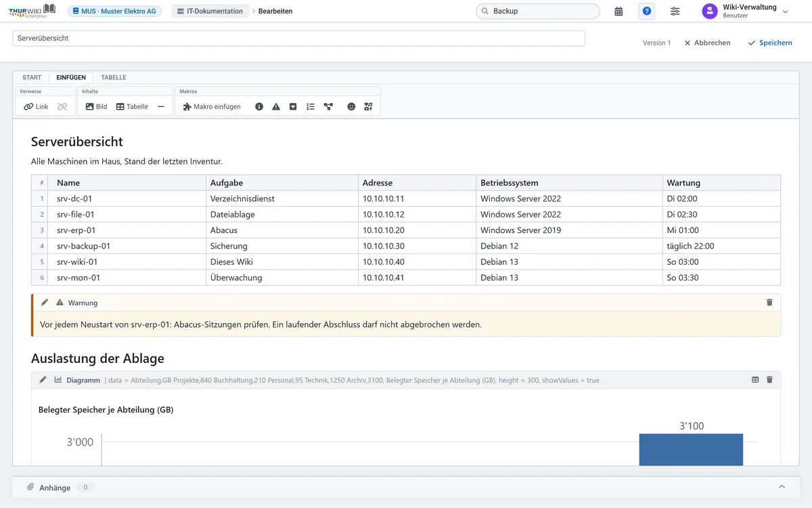This screenshot has height=508, width=812.
Task: Open the help question mark icon
Action: [x=647, y=11]
